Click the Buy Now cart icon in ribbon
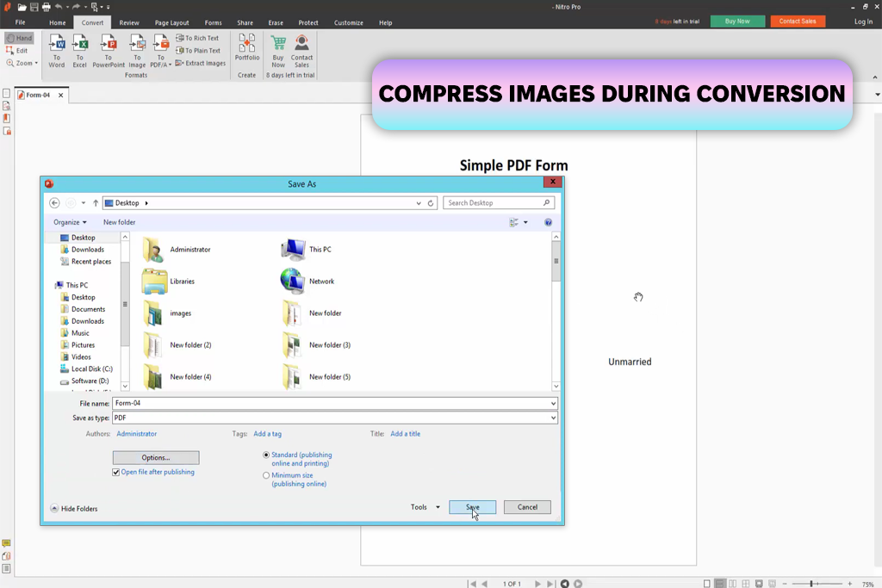This screenshot has height=588, width=882. coord(278,51)
